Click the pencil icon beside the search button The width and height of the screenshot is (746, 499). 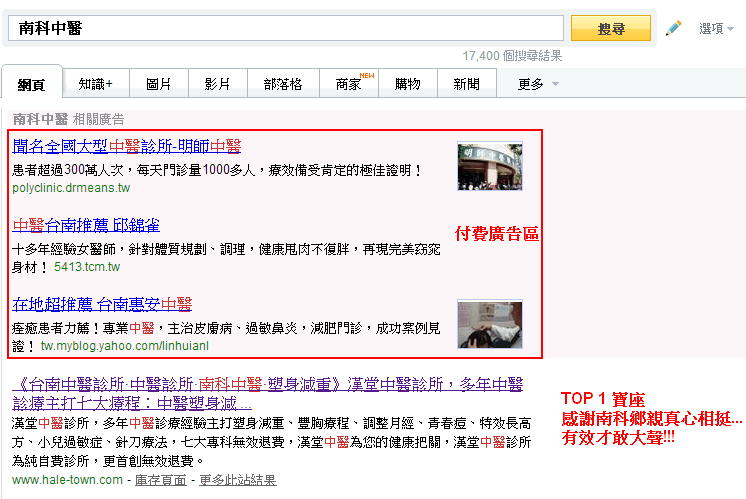coord(673,28)
